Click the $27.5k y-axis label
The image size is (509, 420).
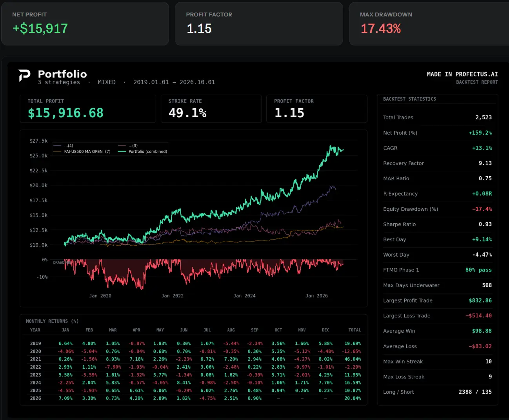38,141
